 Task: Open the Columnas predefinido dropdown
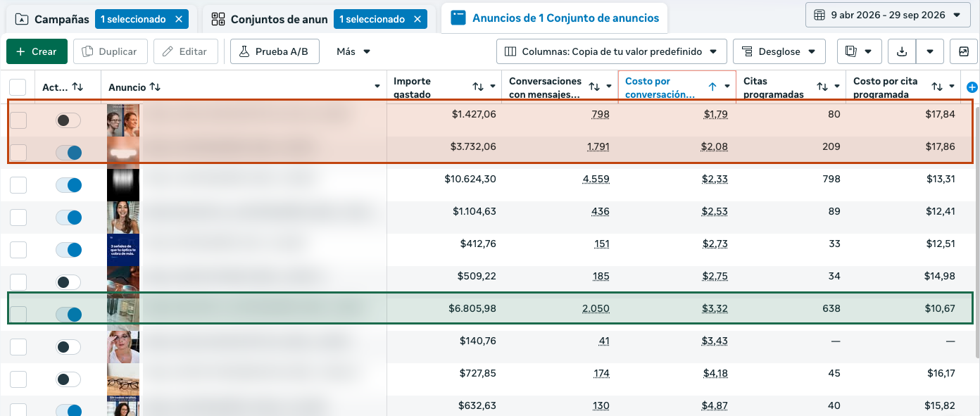point(611,51)
